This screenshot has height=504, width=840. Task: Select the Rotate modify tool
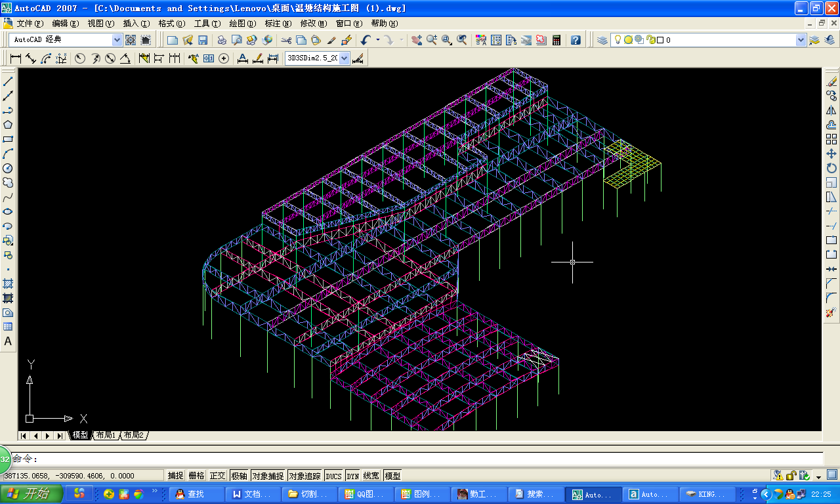(x=831, y=168)
